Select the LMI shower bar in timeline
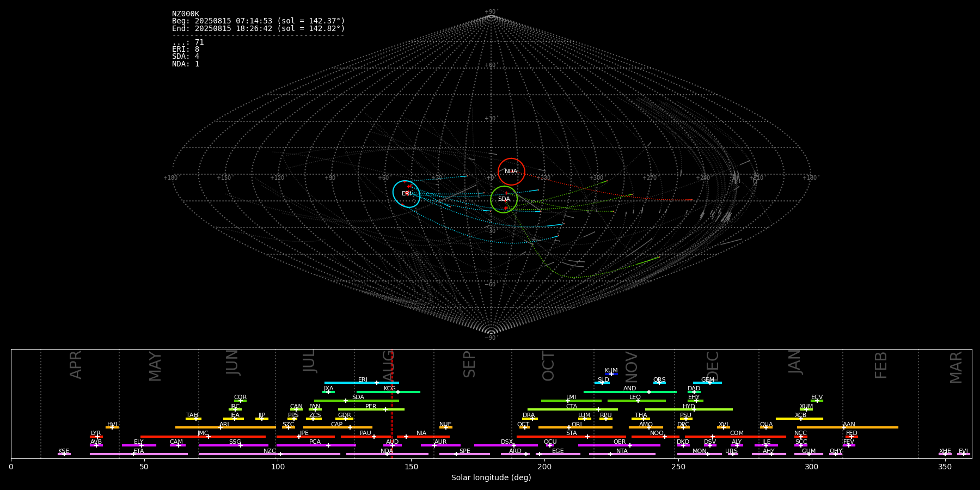The image size is (980, 490). [x=571, y=401]
